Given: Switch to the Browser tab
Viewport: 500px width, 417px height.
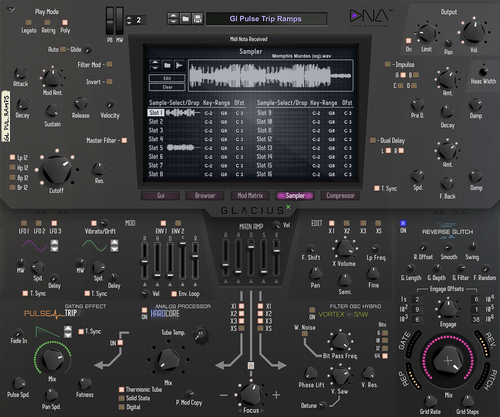Looking at the screenshot, I should coord(205,196).
